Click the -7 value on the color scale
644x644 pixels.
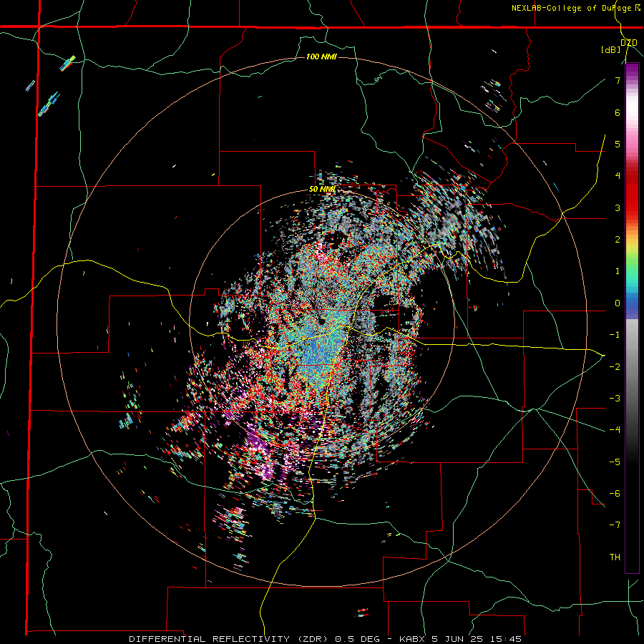pos(615,525)
